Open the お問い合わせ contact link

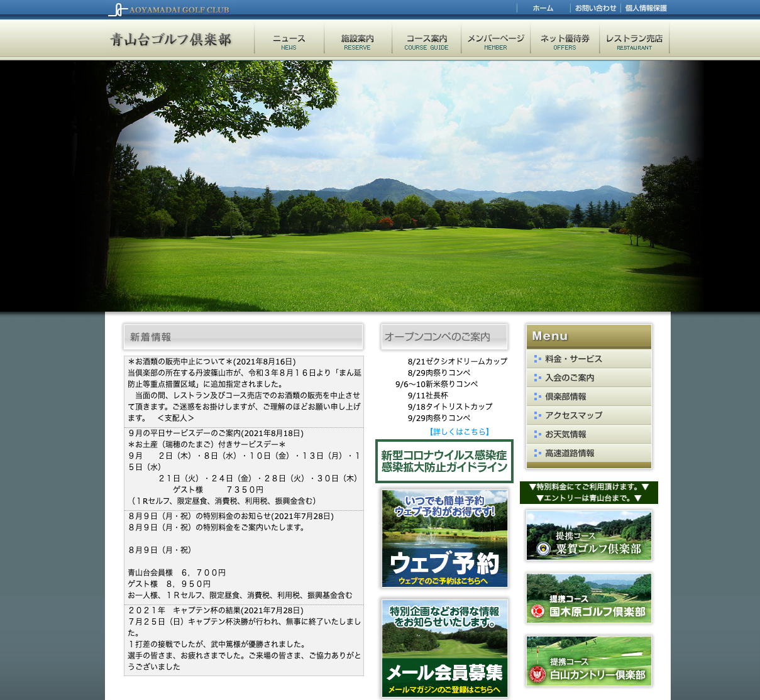tap(595, 8)
